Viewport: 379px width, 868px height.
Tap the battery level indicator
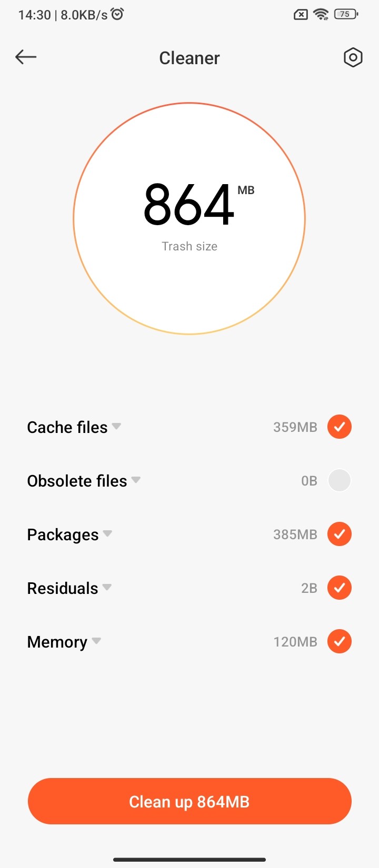[345, 14]
